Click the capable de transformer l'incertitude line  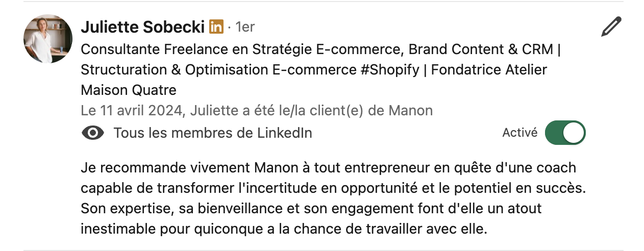(x=333, y=188)
